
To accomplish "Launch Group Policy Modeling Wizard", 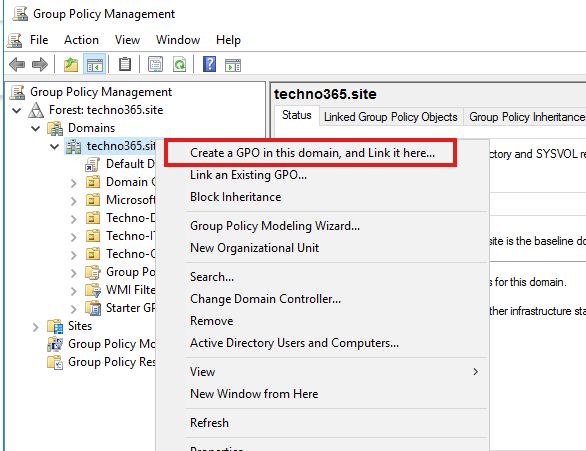I will (323, 226).
